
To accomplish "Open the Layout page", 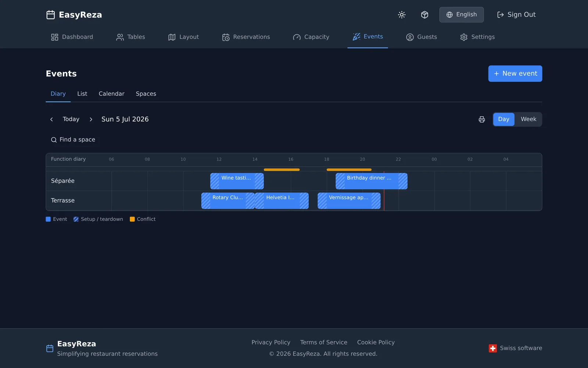I will click(x=183, y=37).
